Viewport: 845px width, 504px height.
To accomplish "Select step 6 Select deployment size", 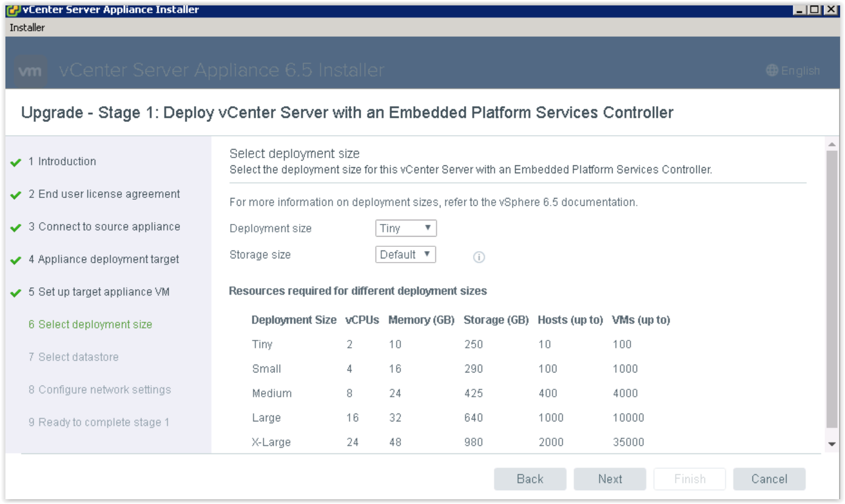I will (90, 324).
